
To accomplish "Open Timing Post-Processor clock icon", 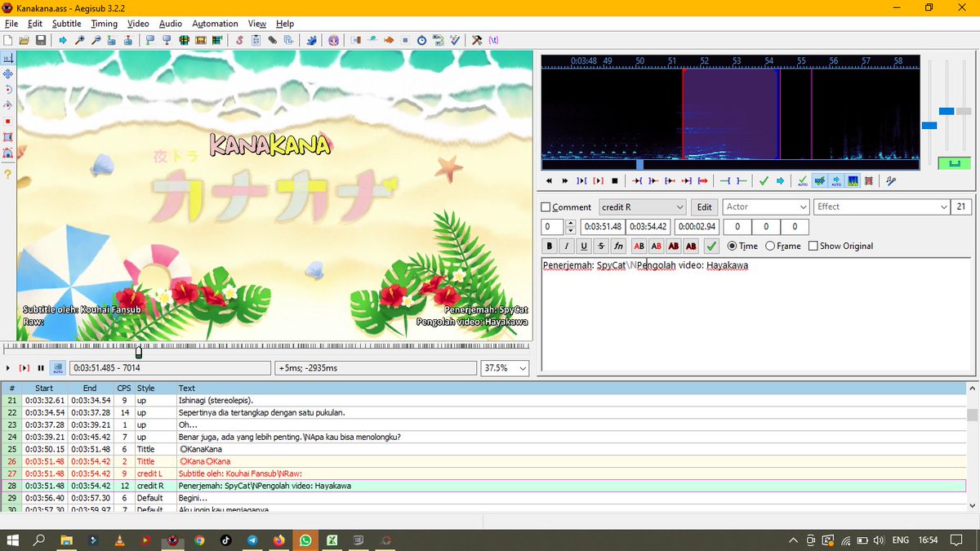I will pos(421,40).
